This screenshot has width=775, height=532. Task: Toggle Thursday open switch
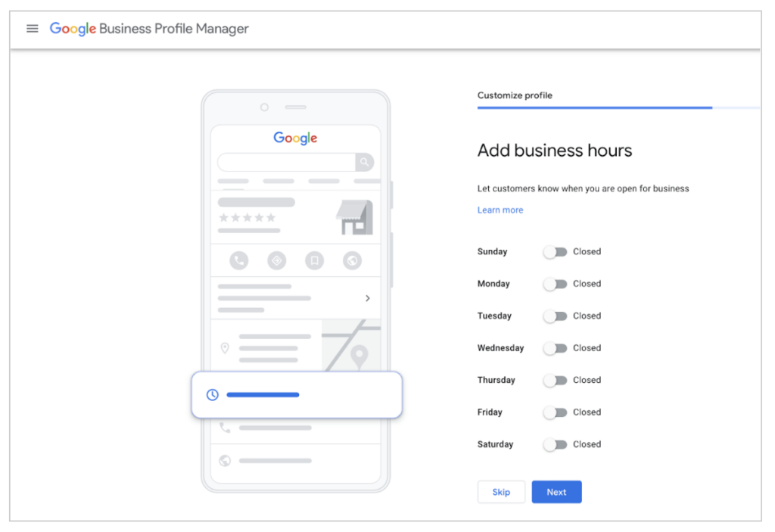click(555, 380)
